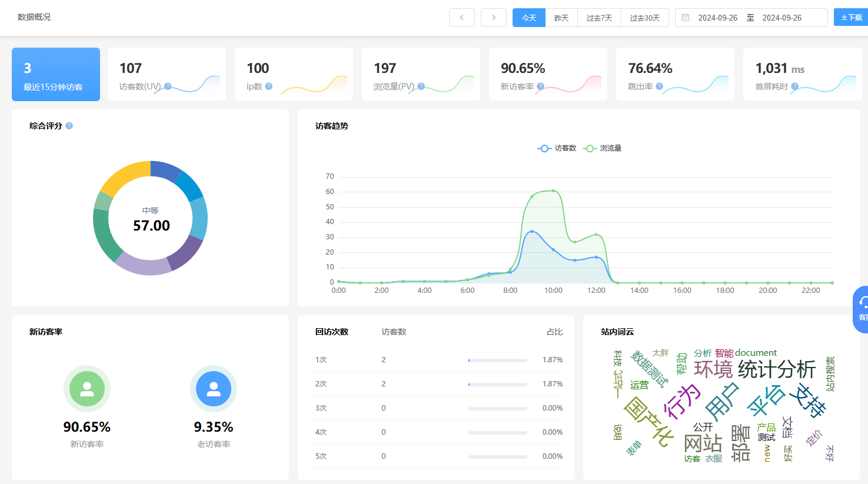Open the customer service headset widget
The width and height of the screenshot is (868, 484).
862,309
